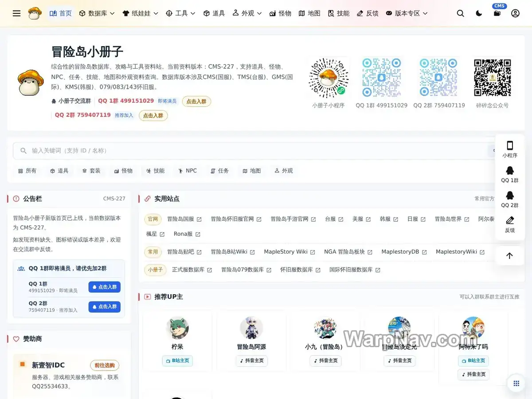Viewport: 532px width, 399px height.
Task: Click 阿特来了吗's B站主页 button
Action: (x=473, y=361)
